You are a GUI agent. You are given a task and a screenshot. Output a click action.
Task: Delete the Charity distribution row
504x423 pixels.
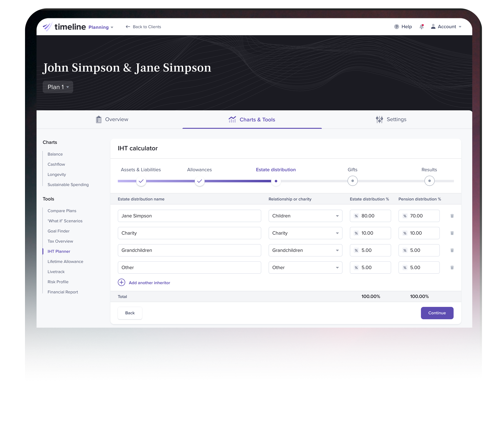coord(452,233)
